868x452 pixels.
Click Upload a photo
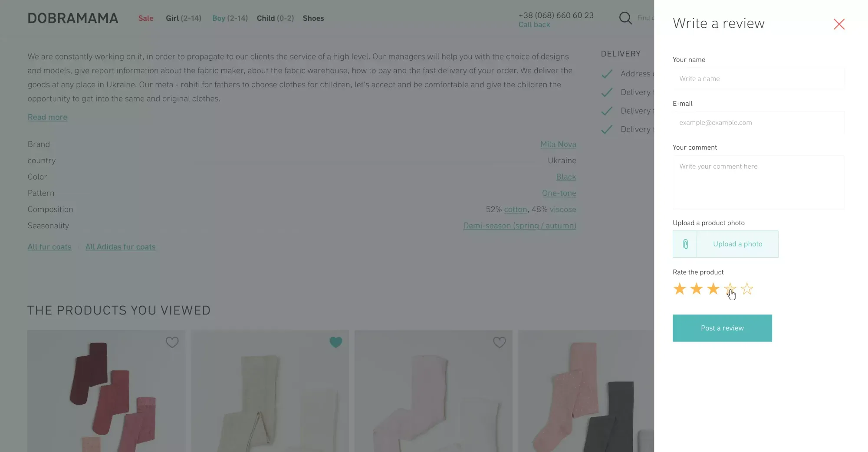pos(737,244)
